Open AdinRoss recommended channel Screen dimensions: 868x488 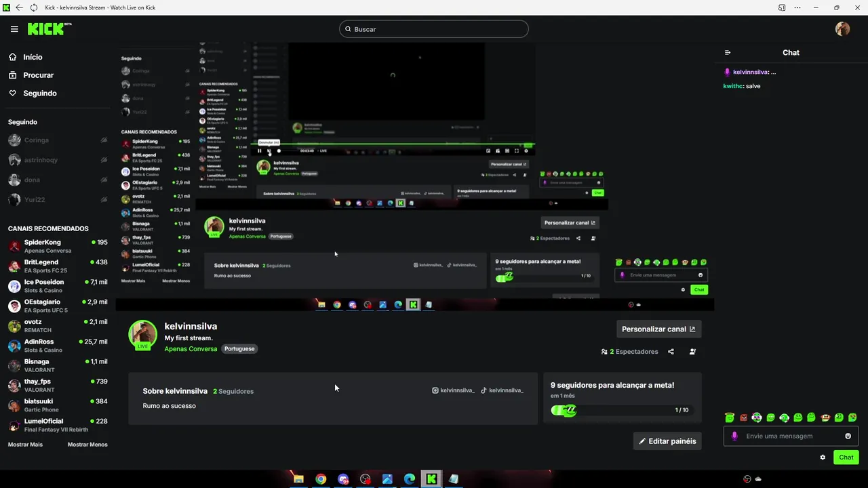58,346
